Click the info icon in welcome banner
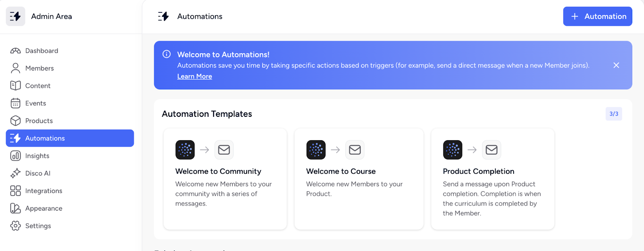The width and height of the screenshot is (644, 251). pyautogui.click(x=167, y=54)
